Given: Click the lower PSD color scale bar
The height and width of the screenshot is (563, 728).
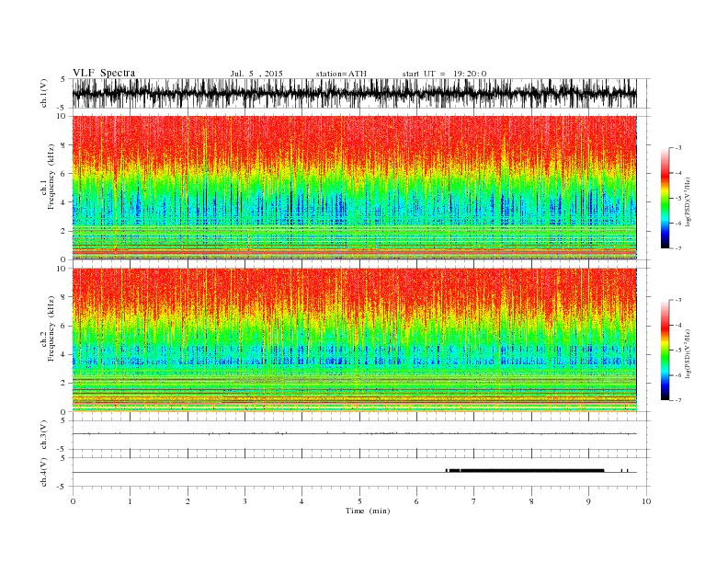Looking at the screenshot, I should coord(665,350).
